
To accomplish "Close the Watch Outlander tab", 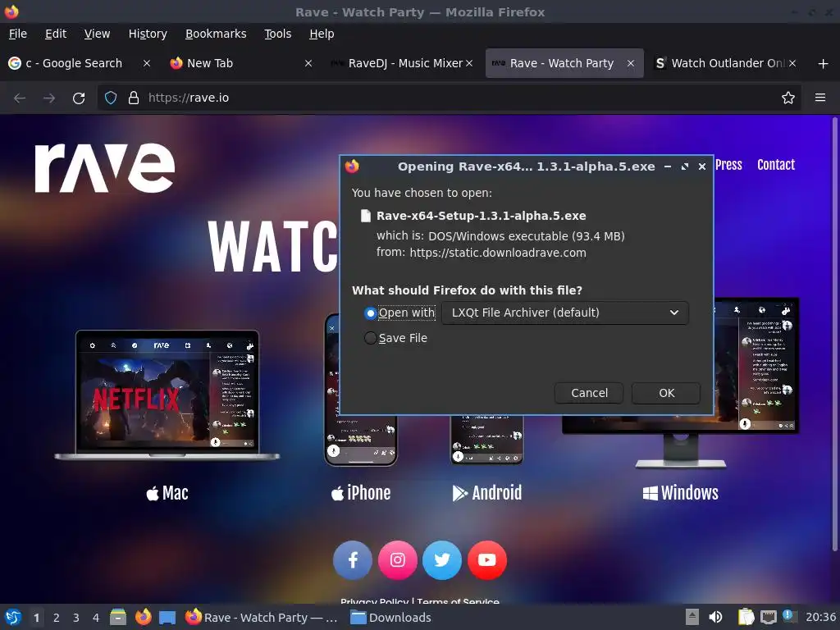I will 792,63.
